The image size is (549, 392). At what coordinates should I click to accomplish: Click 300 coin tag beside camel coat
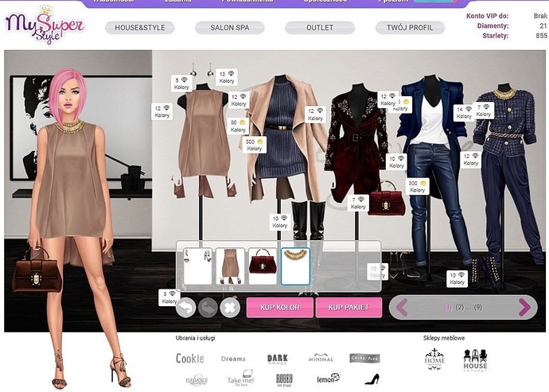(x=254, y=145)
